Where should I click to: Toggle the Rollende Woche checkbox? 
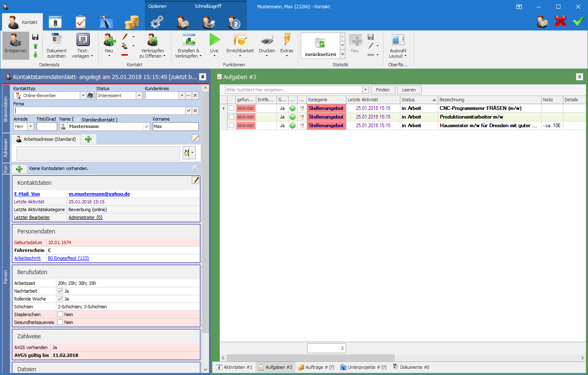(x=60, y=299)
